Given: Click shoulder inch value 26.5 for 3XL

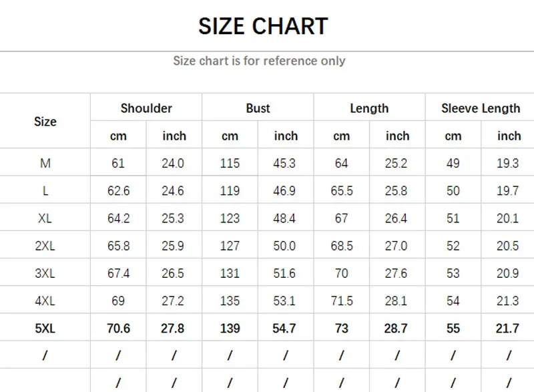Looking at the screenshot, I should (x=173, y=273).
